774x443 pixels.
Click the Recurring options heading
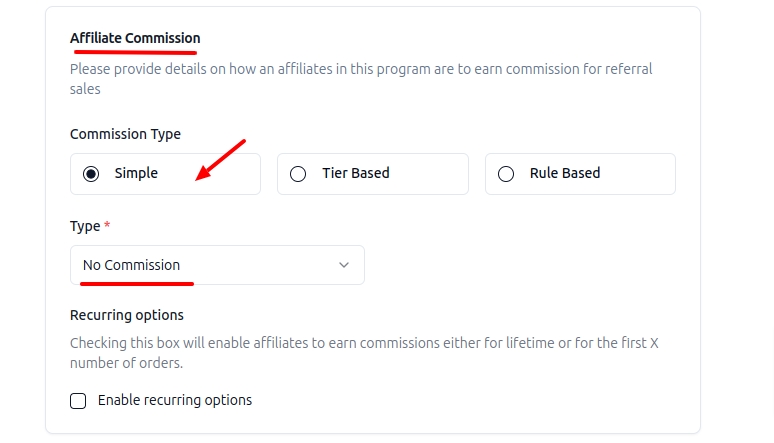point(127,315)
